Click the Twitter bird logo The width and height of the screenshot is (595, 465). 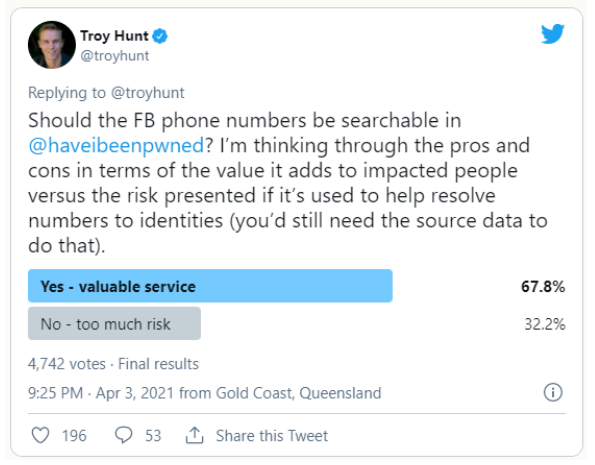click(x=552, y=34)
